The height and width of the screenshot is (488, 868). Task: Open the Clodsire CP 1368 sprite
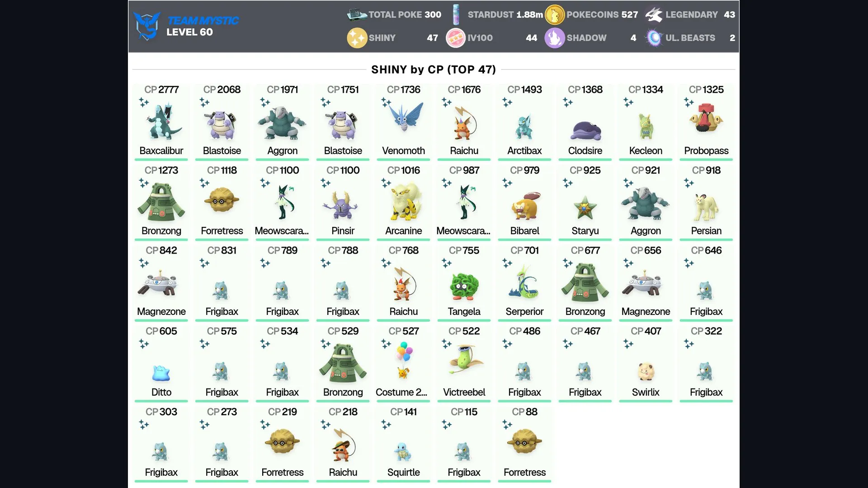tap(585, 131)
